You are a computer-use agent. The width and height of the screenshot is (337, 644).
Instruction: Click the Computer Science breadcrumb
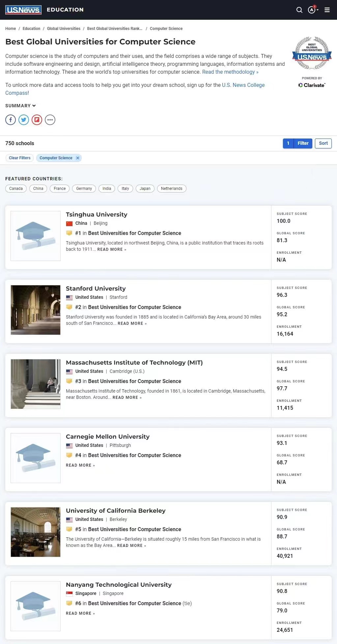pyautogui.click(x=166, y=29)
